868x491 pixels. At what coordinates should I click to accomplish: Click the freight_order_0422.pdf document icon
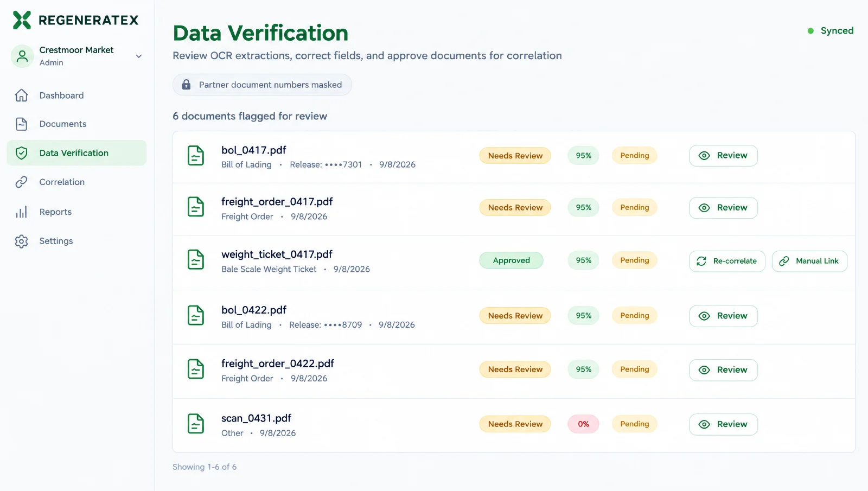195,369
